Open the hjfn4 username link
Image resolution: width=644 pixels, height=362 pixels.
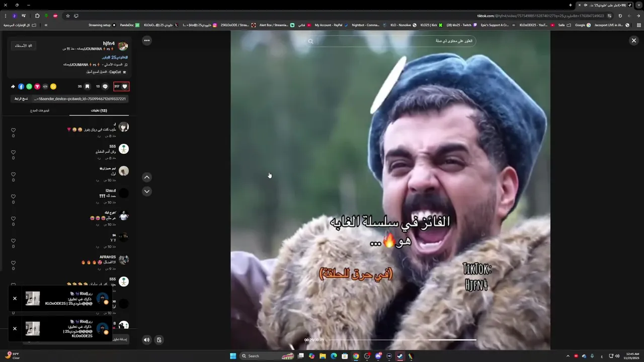pyautogui.click(x=109, y=44)
